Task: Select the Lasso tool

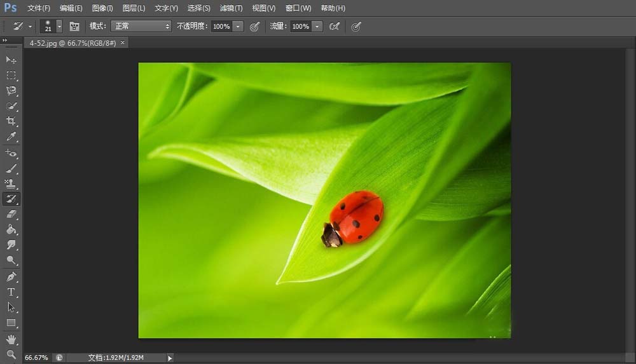Action: [11, 90]
